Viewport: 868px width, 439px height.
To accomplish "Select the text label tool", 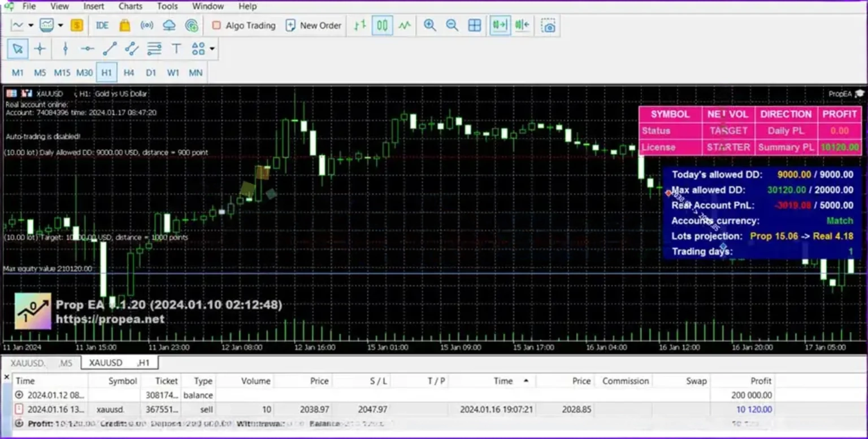I will click(x=176, y=49).
